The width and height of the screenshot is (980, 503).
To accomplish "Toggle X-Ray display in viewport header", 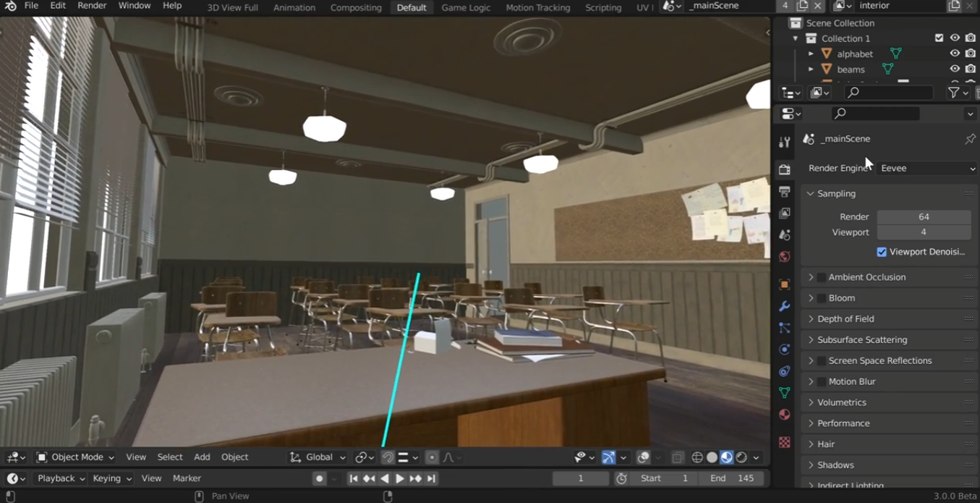I will pos(677,457).
